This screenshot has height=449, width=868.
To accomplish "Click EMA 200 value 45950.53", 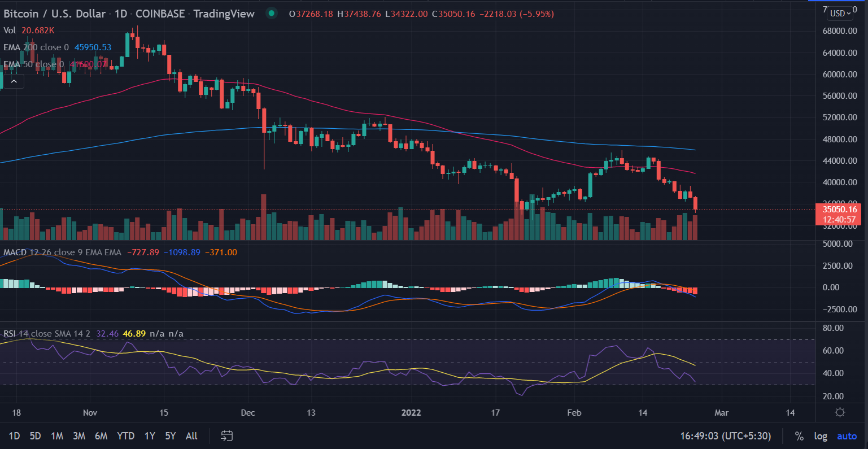I will [x=93, y=47].
